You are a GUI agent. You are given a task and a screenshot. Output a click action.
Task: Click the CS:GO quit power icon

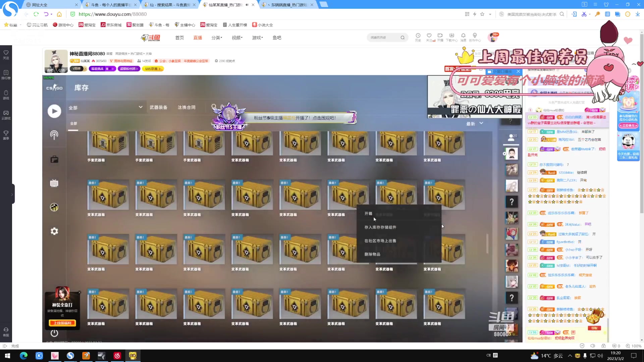54,333
